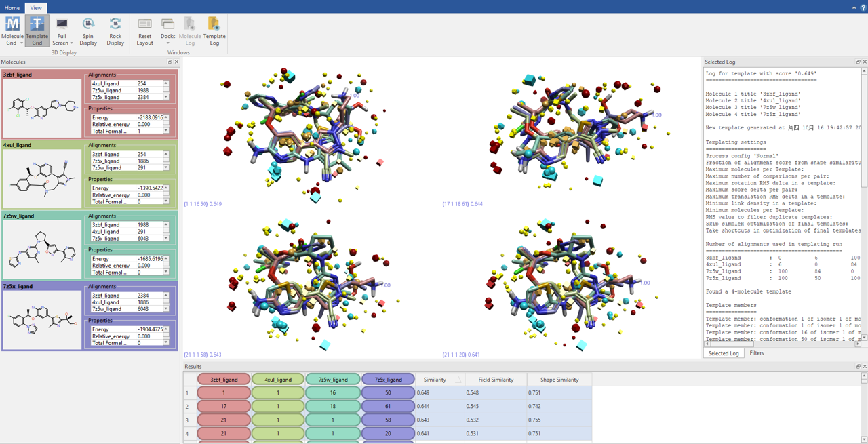Close the Molecules panel
Viewport: 868px width, 444px height.
click(x=177, y=62)
